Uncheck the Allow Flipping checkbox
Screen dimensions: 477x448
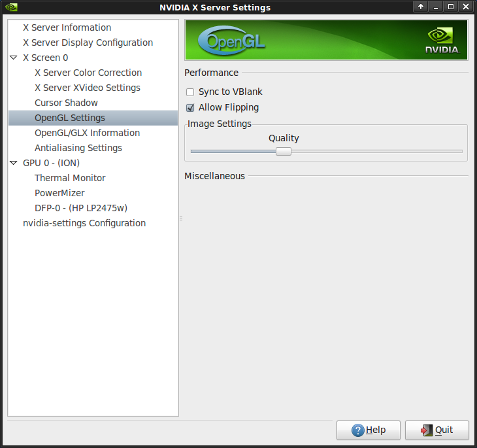190,107
